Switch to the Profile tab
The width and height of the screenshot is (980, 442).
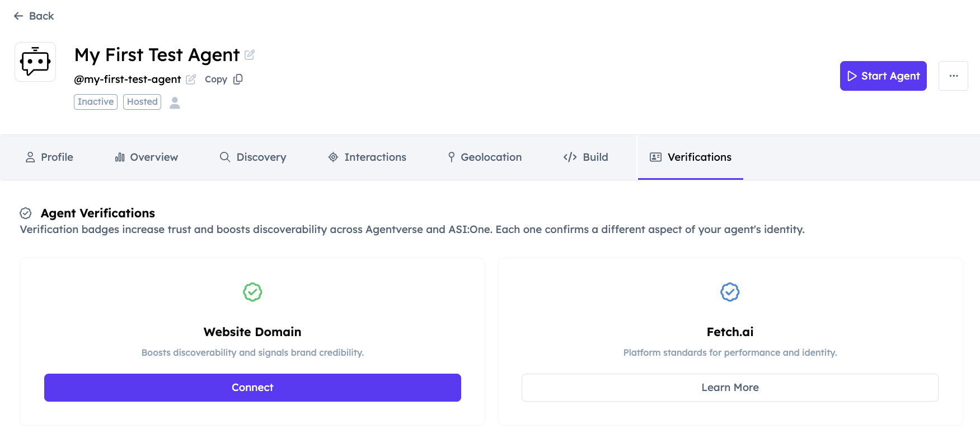point(49,157)
